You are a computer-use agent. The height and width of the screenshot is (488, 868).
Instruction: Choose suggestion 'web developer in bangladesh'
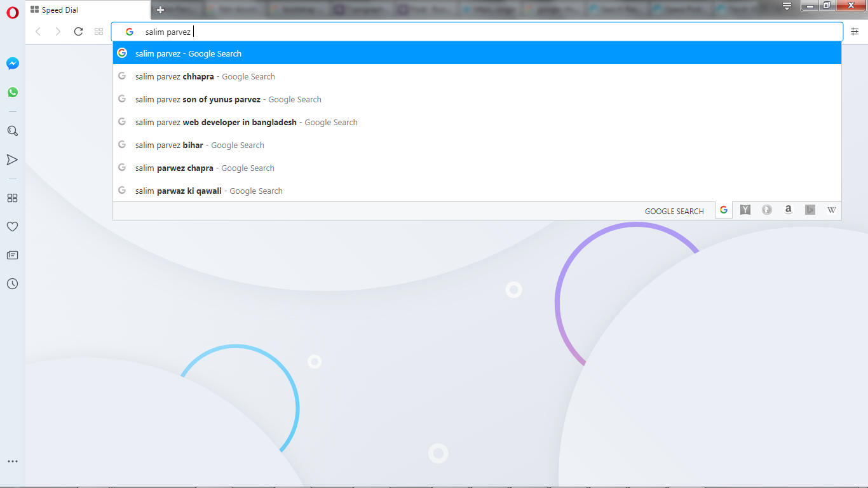tap(477, 122)
